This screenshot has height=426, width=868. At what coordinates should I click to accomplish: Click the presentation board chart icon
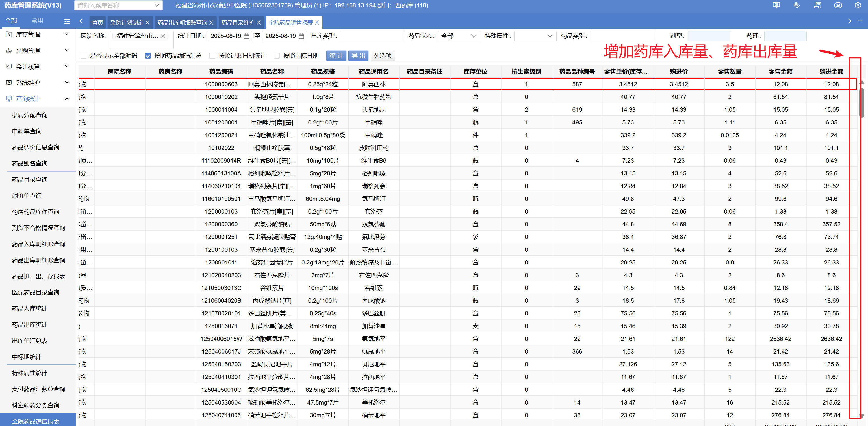point(776,5)
